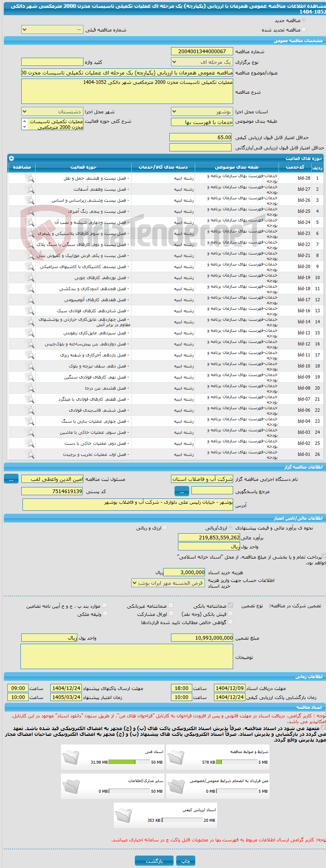The image size is (326, 868).
Task: Click the view icon for row bld-21
Action: pyautogui.click(x=29, y=255)
